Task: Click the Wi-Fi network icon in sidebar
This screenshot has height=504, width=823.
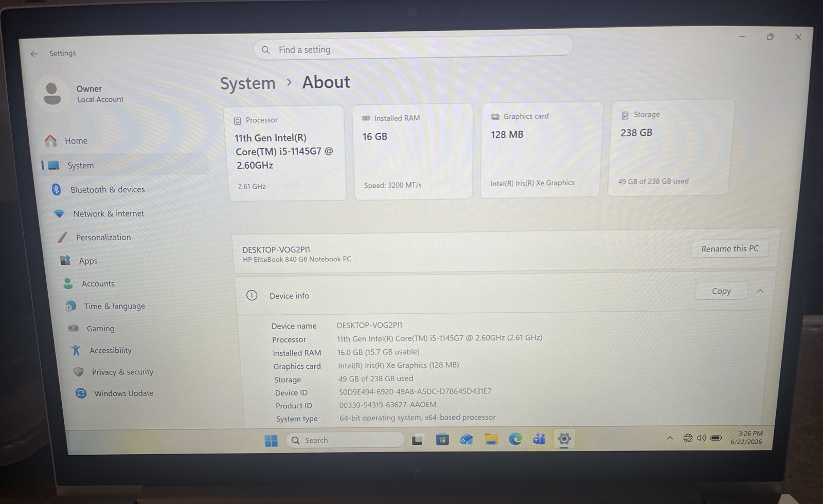Action: pos(59,213)
